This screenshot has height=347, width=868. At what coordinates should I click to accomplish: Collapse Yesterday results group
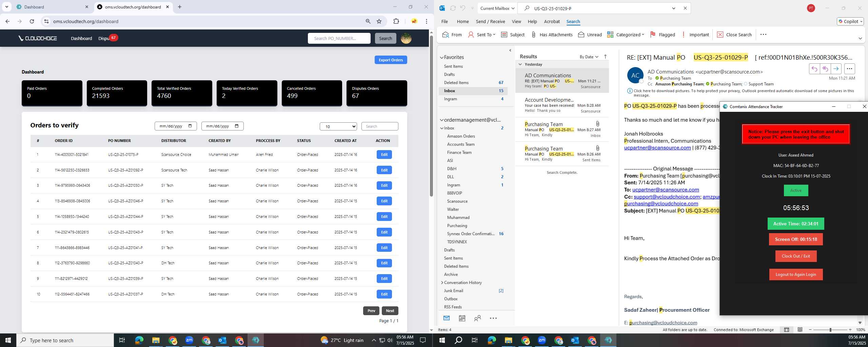tap(520, 64)
